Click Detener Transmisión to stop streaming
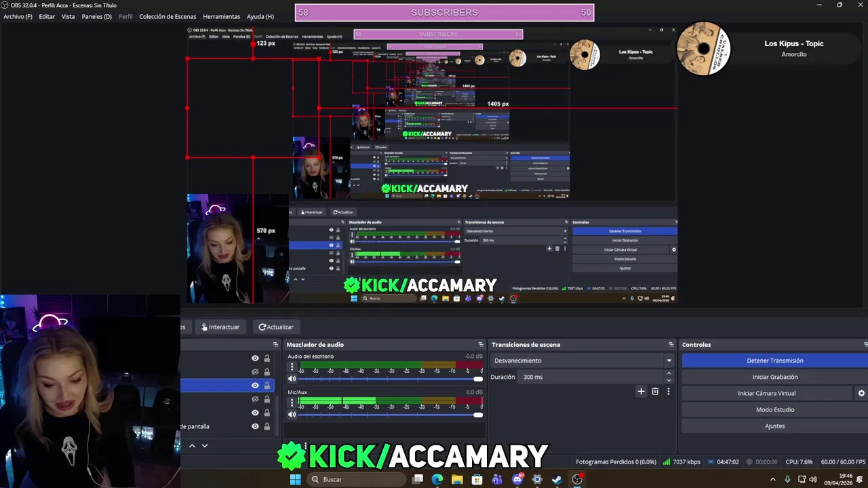The width and height of the screenshot is (868, 488). 775,361
